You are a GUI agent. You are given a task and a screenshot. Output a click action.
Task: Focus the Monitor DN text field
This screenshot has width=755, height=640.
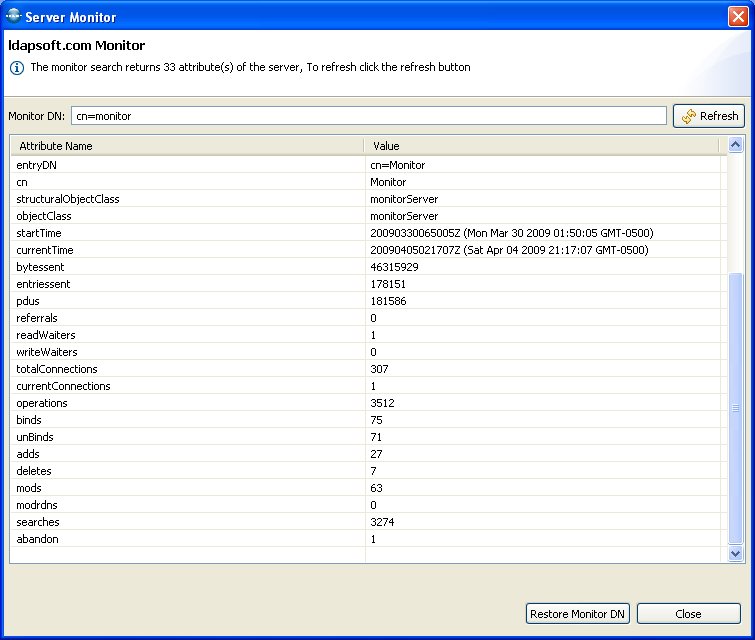coord(368,116)
